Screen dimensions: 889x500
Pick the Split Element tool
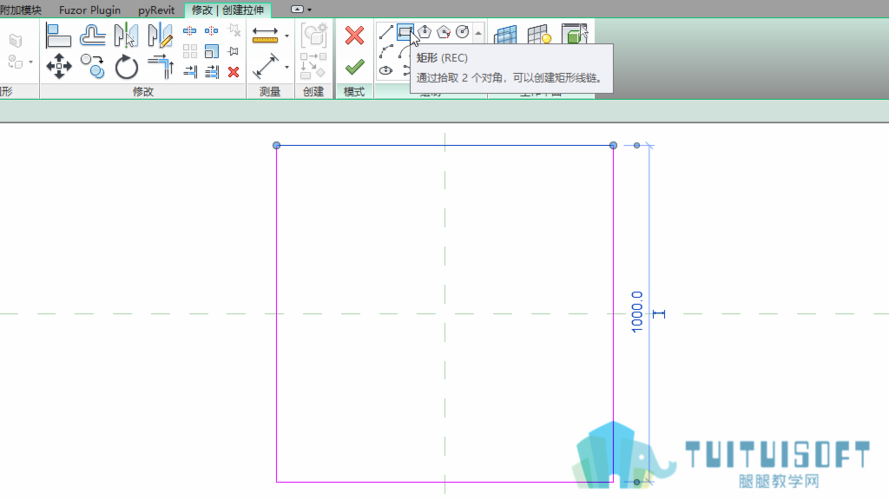(x=189, y=31)
